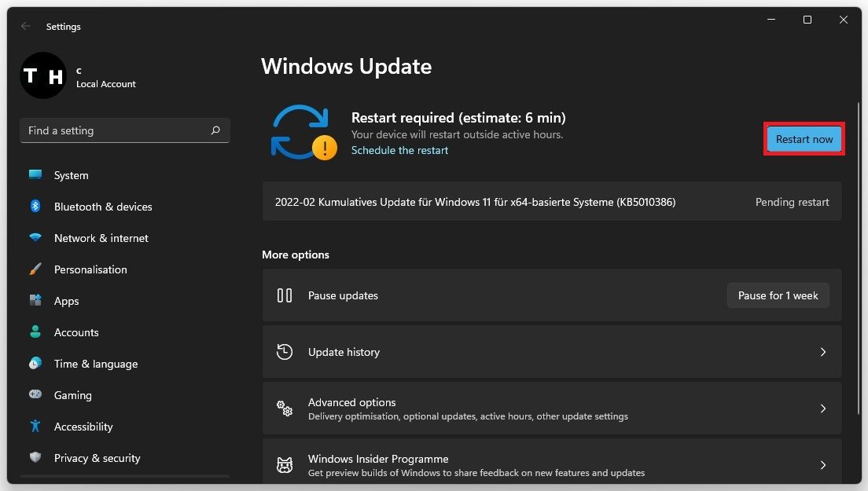
Task: Click the Find a setting field
Action: (x=114, y=130)
